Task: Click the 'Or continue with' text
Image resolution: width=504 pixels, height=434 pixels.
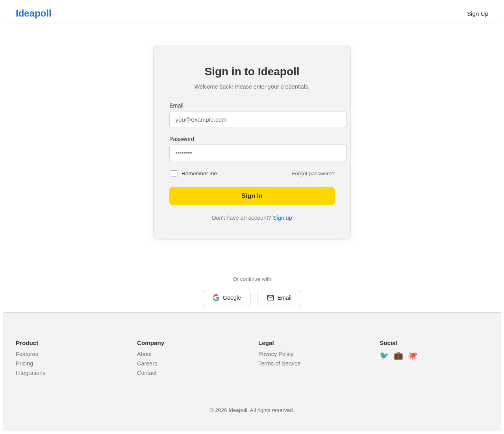Action: (x=252, y=279)
